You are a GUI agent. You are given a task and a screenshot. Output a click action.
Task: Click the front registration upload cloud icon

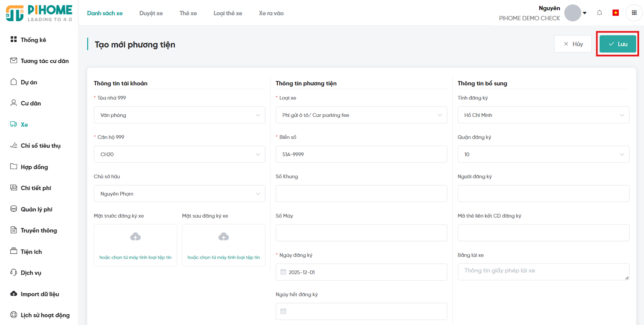[x=135, y=237]
